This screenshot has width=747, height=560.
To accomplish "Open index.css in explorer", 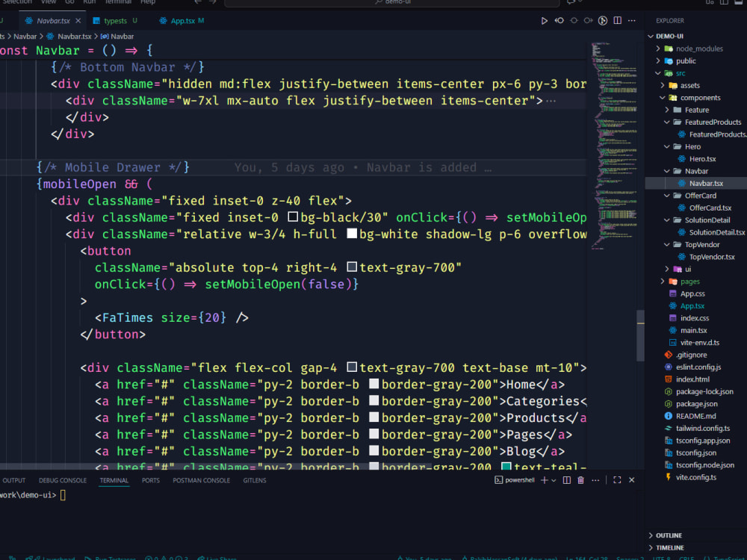I will click(x=695, y=318).
